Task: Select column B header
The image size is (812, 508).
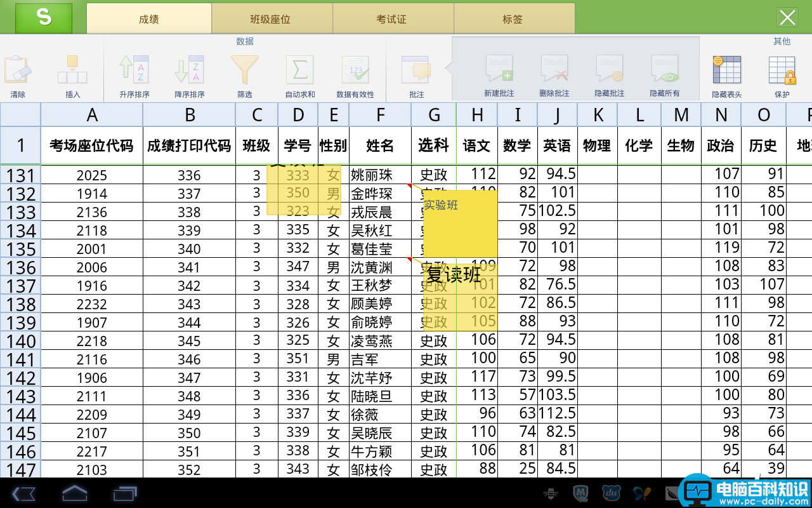Action: 189,115
